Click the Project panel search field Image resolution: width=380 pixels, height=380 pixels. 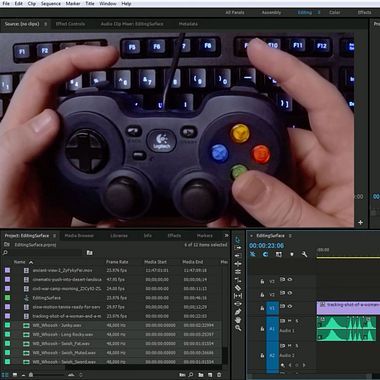[x=43, y=253]
